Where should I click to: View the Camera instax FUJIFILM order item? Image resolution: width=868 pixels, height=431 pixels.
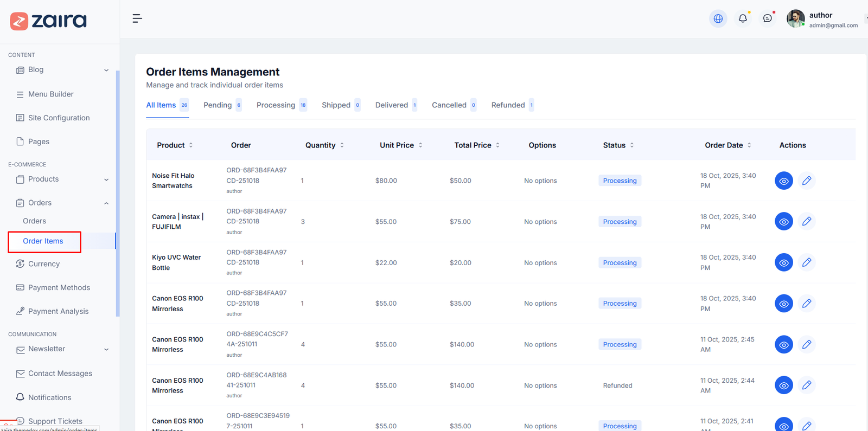pos(783,222)
